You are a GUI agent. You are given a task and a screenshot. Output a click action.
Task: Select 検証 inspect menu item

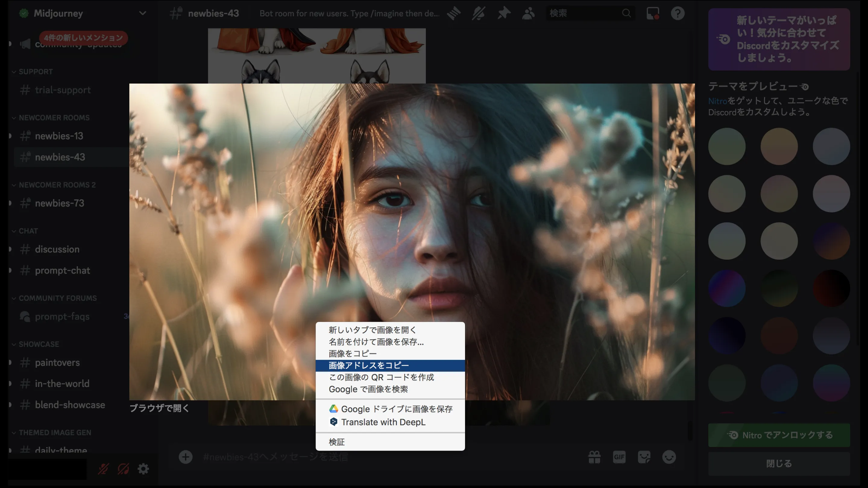click(390, 442)
